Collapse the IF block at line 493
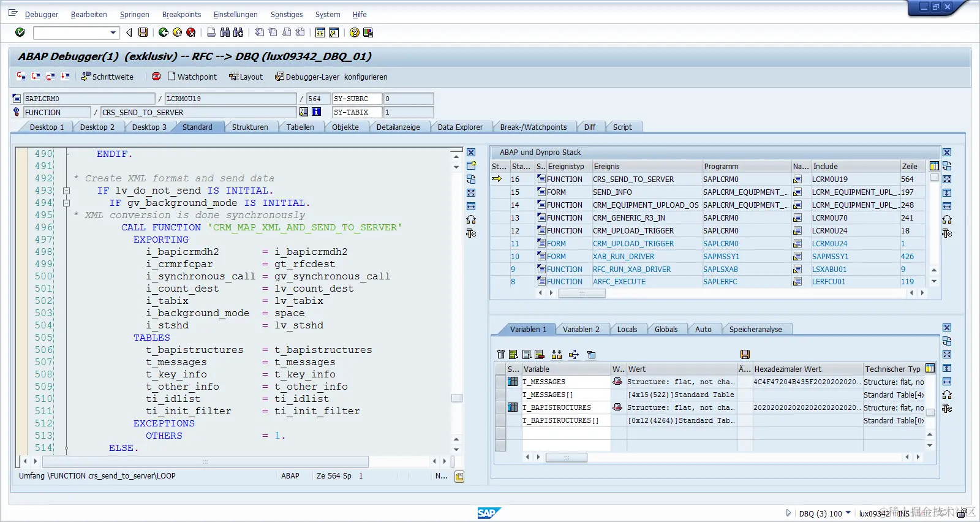The image size is (980, 522). (x=66, y=191)
